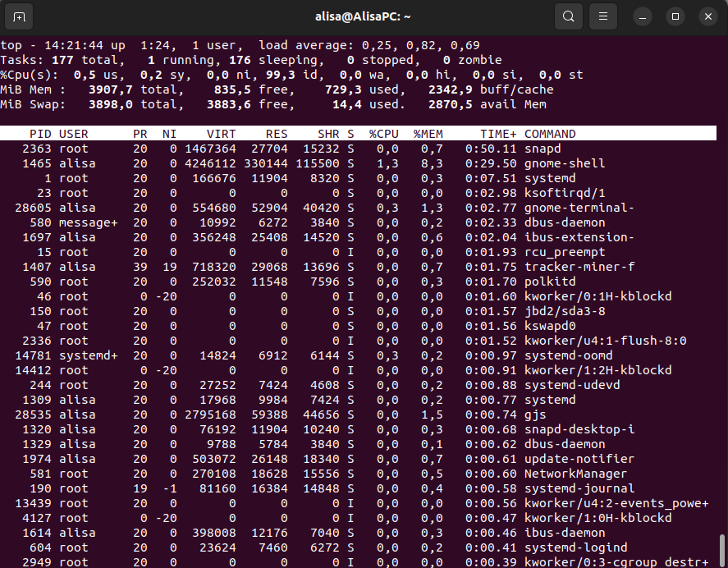
Task: Click the kworker/u4:1-flush-8:0 command
Action: [x=606, y=341]
